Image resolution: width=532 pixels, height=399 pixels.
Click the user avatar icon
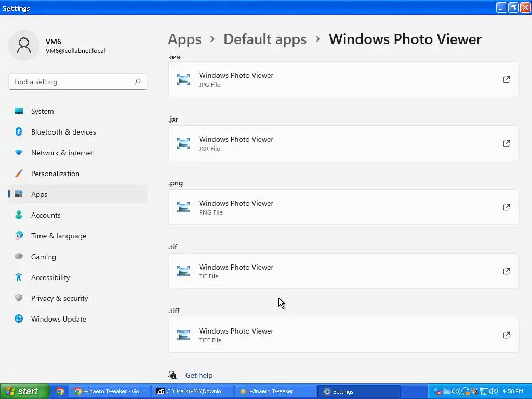point(24,45)
